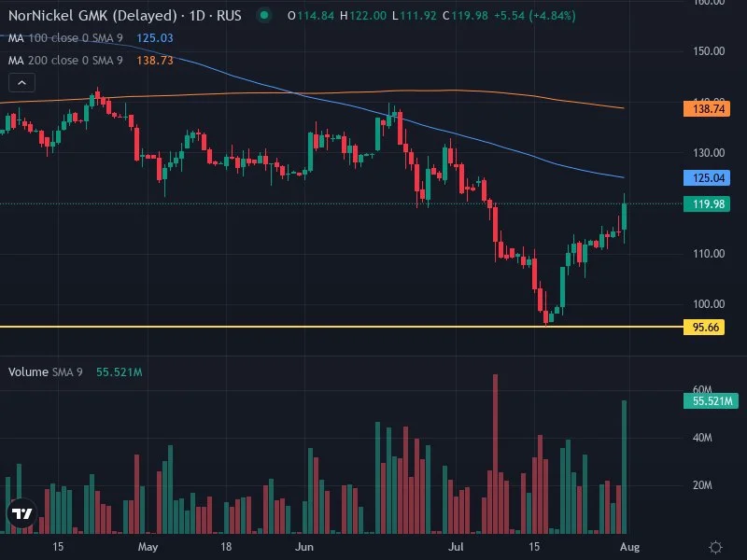Click the MA 200 value 138.73

click(x=155, y=61)
